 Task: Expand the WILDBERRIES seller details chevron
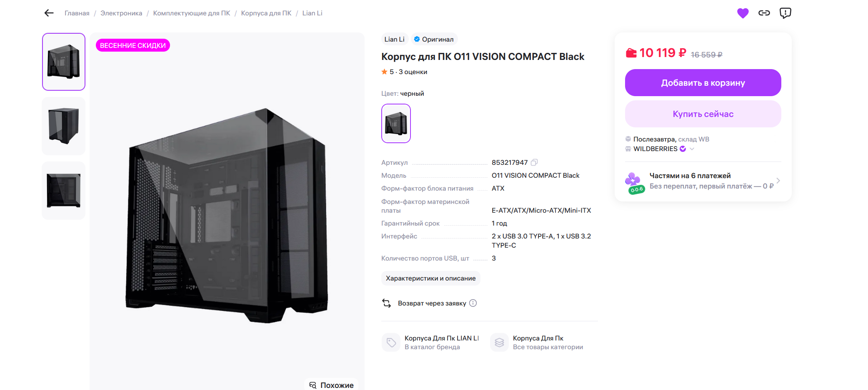pos(692,149)
